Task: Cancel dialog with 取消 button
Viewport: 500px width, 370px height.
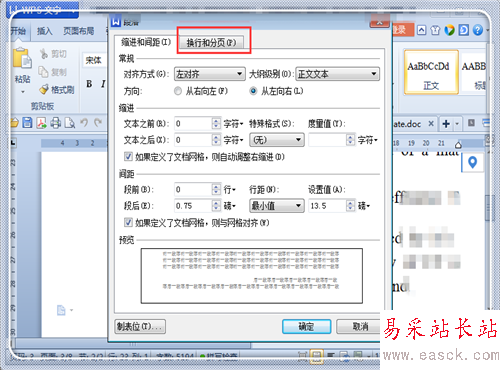Action: click(x=358, y=326)
